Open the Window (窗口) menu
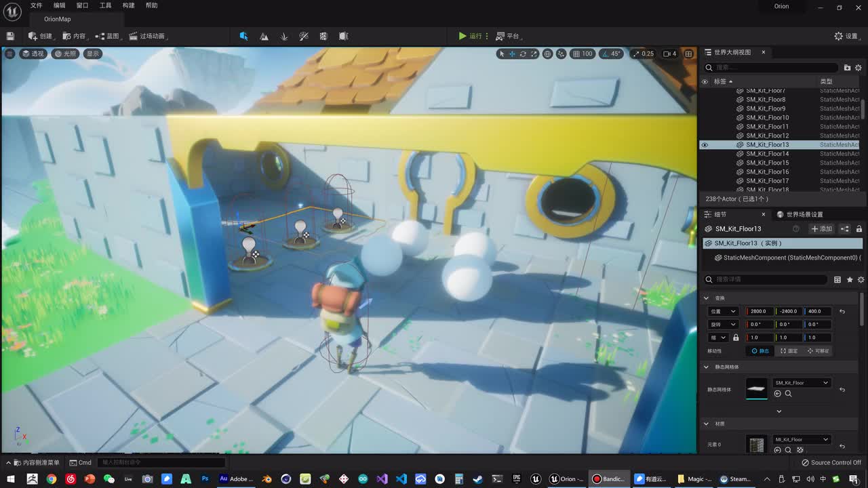 pos(82,5)
